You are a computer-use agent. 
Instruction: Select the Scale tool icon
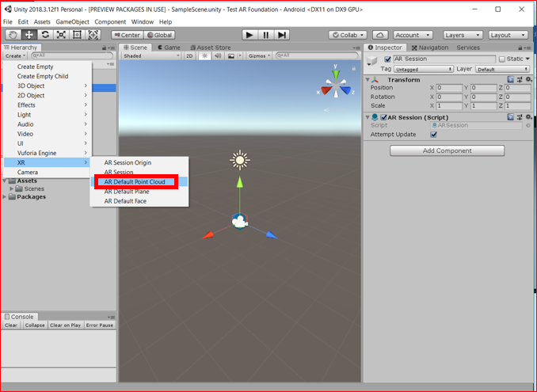click(61, 35)
